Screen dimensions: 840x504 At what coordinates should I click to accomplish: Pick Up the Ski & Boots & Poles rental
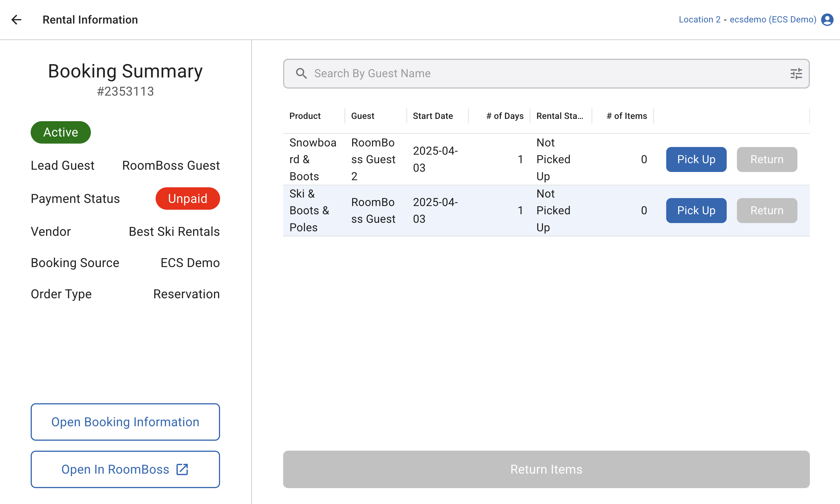(x=696, y=211)
